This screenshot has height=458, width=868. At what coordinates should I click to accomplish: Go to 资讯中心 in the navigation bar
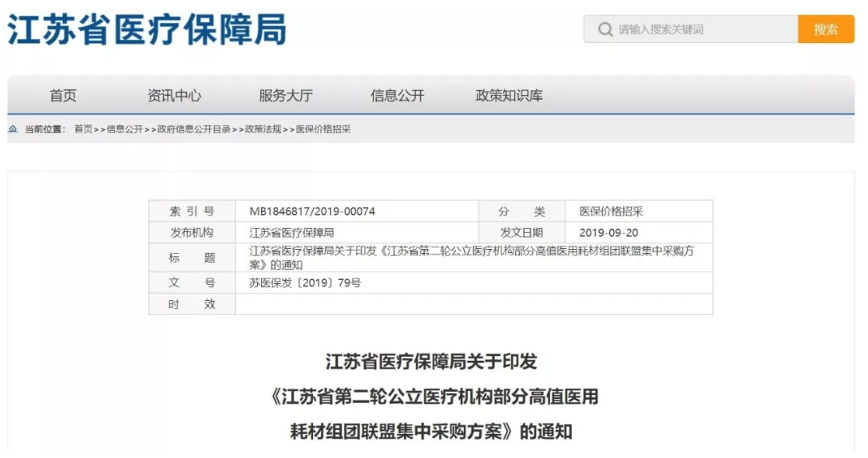pyautogui.click(x=174, y=96)
